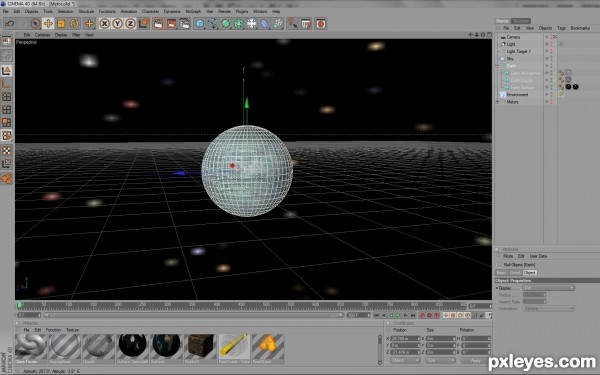Click the Position X input field
The width and height of the screenshot is (600, 375).
[x=405, y=339]
